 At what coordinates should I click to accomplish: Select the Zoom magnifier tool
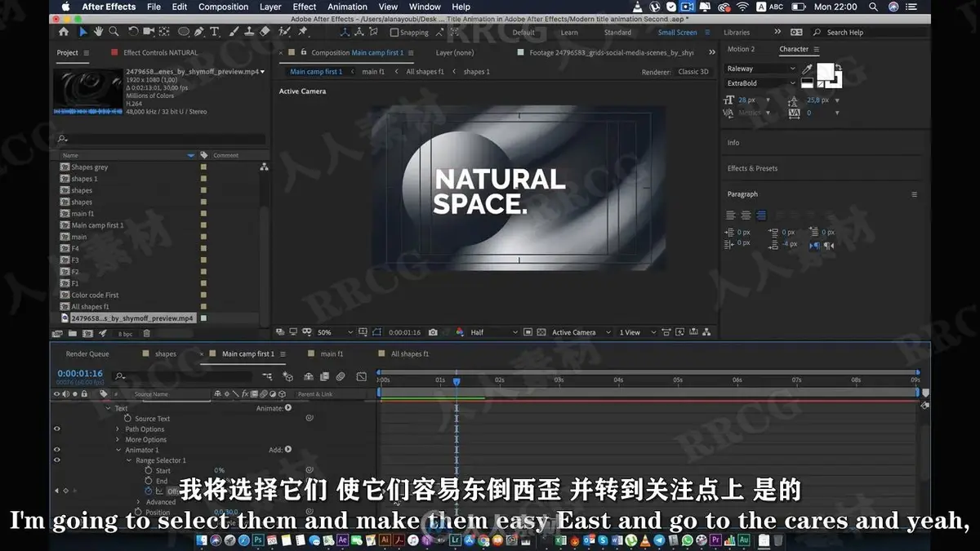[x=114, y=32]
